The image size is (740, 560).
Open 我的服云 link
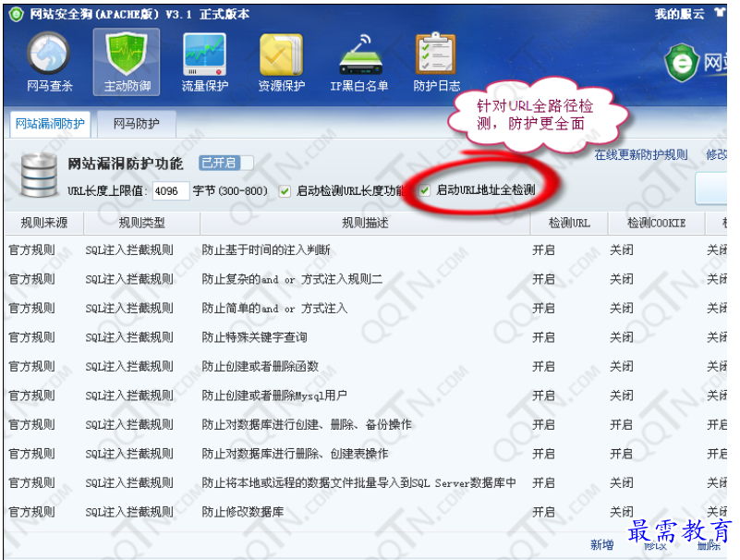point(679,14)
